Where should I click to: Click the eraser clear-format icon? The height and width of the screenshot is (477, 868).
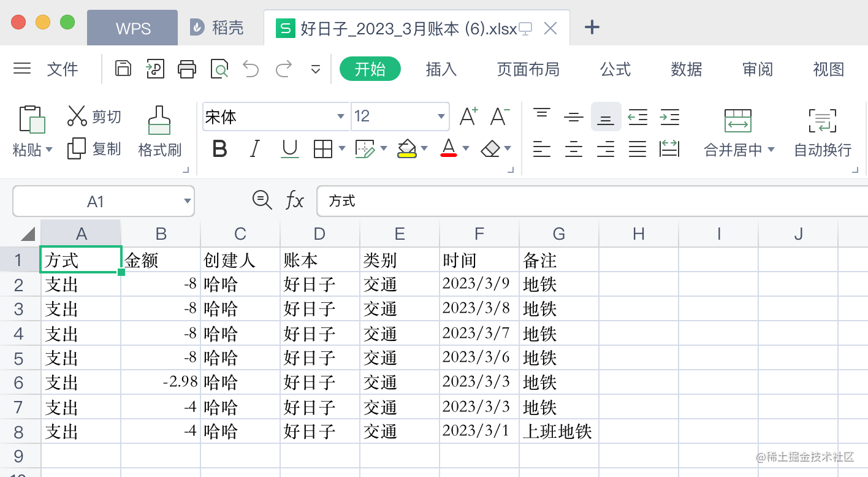pyautogui.click(x=491, y=148)
